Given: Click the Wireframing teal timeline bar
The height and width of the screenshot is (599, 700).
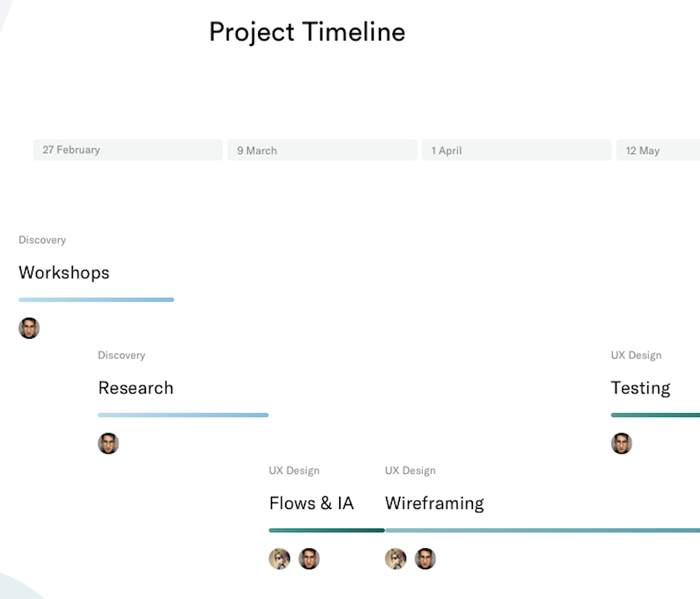Looking at the screenshot, I should 542,531.
